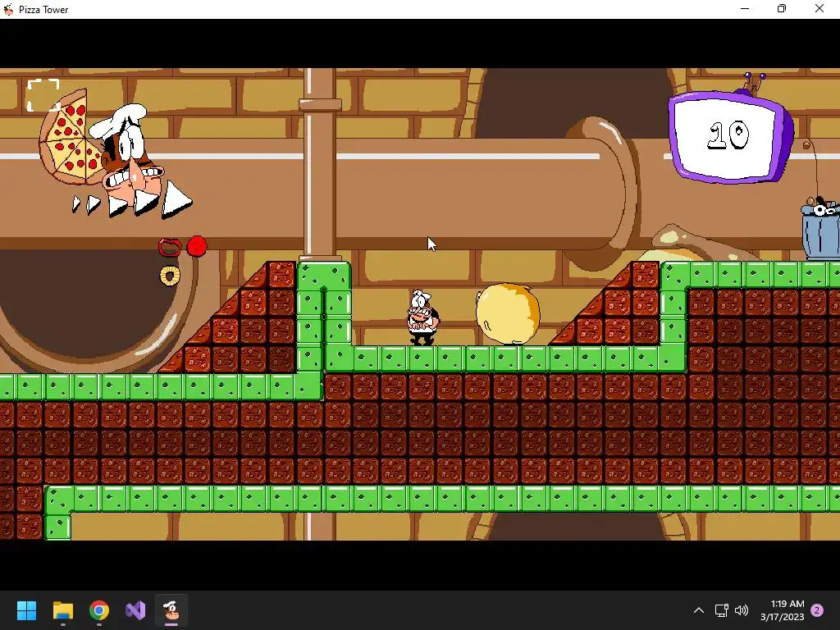The height and width of the screenshot is (630, 840).
Task: Click the trash can enemy with eyes
Action: 820,229
